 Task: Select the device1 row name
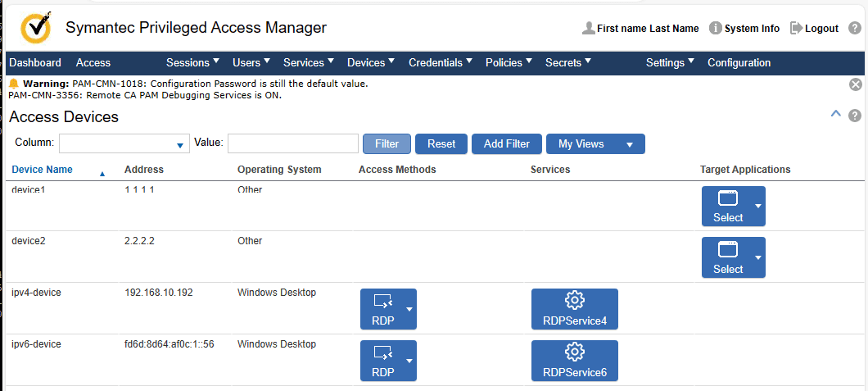(28, 190)
